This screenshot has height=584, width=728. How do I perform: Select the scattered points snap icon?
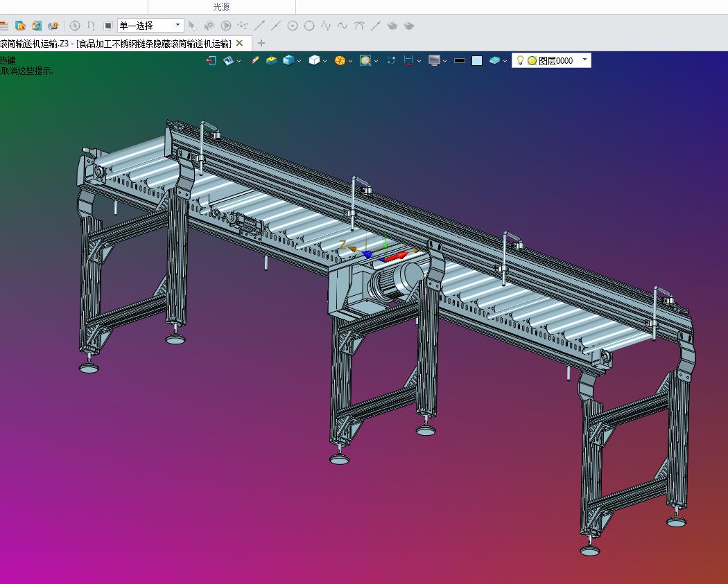pos(243,26)
